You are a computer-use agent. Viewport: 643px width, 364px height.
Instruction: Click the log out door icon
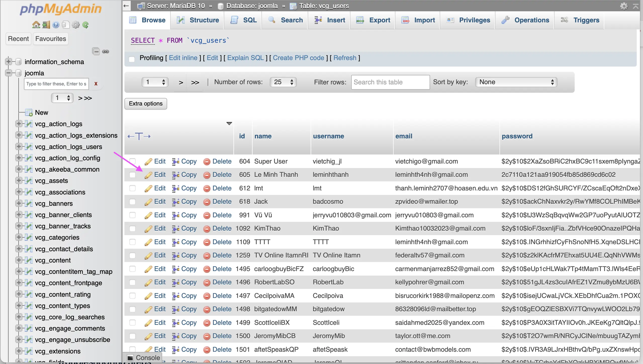pyautogui.click(x=46, y=25)
